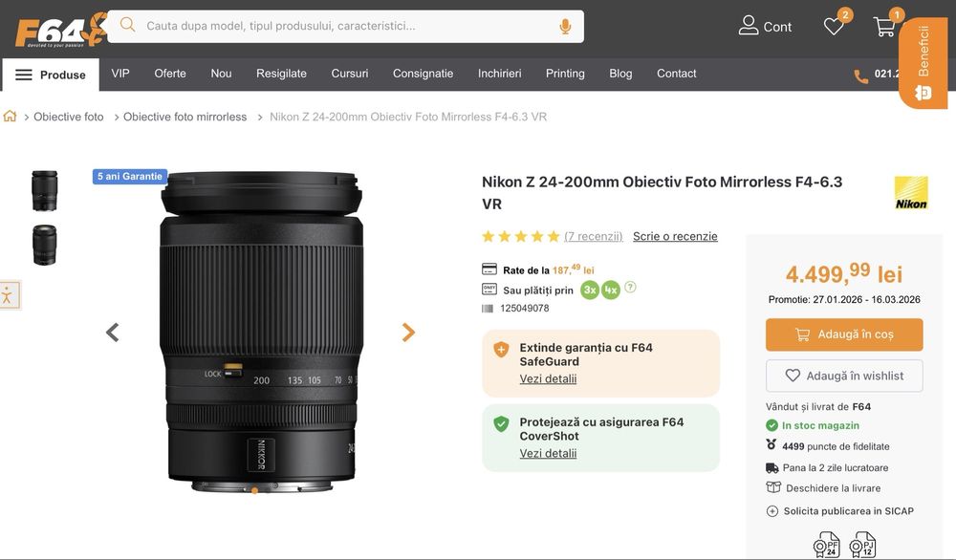956x560 pixels.
Task: Open the accessibility widget icon
Action: click(8, 295)
